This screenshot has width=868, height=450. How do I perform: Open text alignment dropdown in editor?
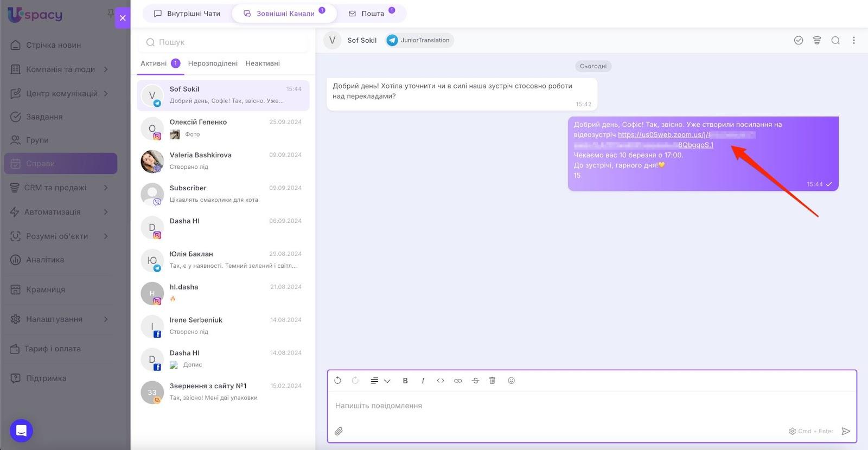coord(380,381)
